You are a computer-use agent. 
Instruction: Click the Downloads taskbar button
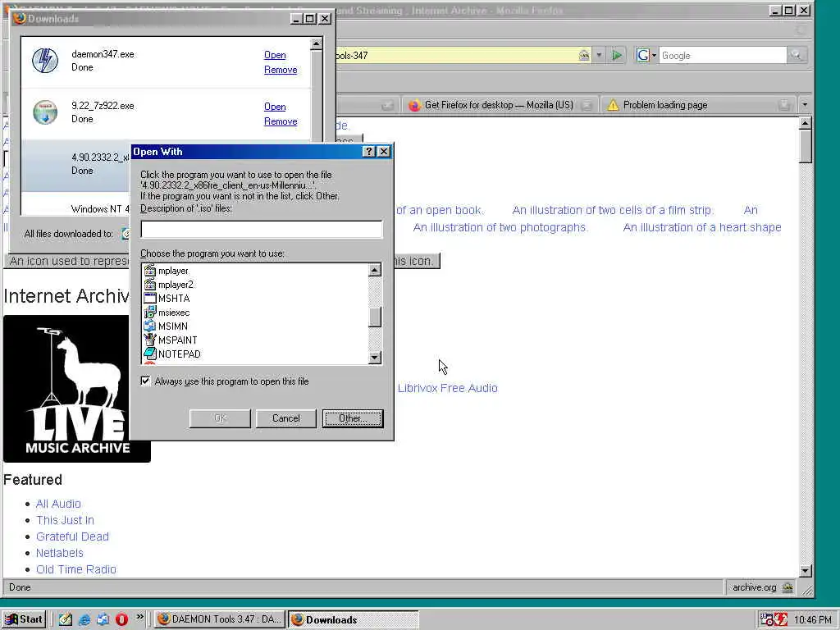353,619
